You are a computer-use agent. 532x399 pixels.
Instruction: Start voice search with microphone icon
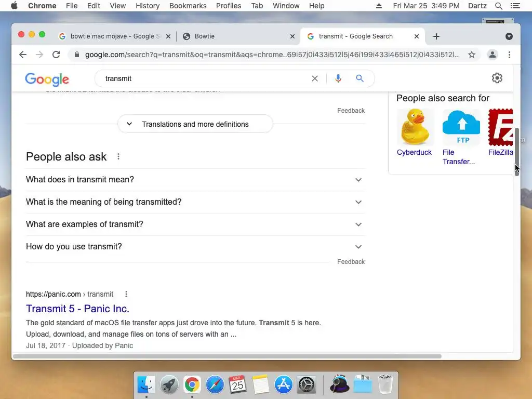(x=338, y=79)
